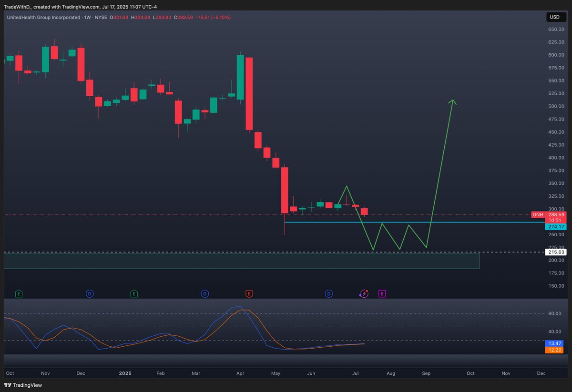Click the Apr label on the time axis
Screen dimensions: 572x392
240,373
